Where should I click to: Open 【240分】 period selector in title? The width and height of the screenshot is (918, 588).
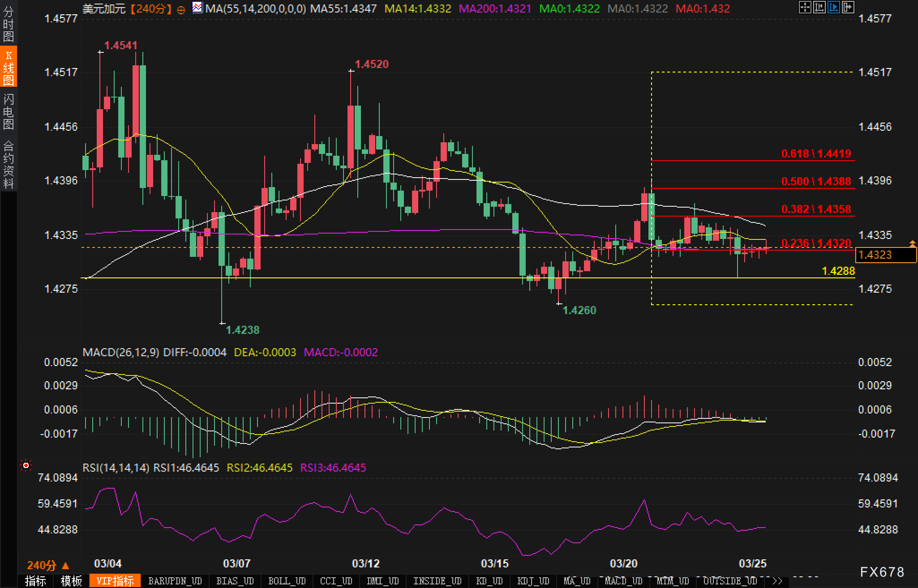point(151,9)
